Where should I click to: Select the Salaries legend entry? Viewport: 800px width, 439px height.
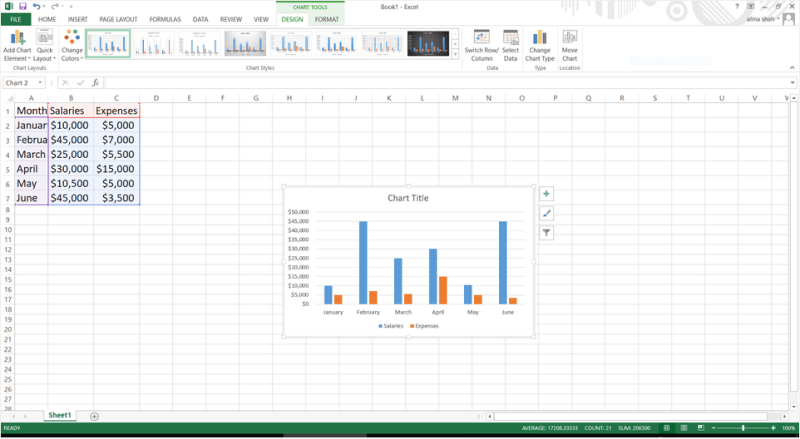click(391, 326)
